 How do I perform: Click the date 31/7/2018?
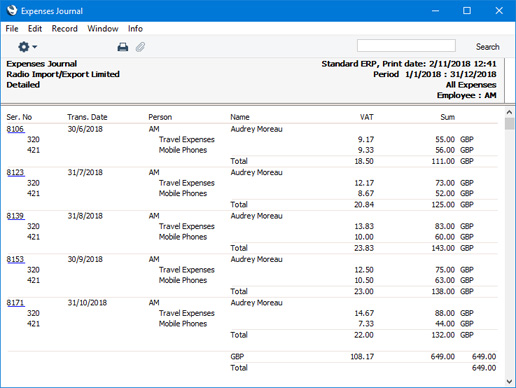(85, 172)
